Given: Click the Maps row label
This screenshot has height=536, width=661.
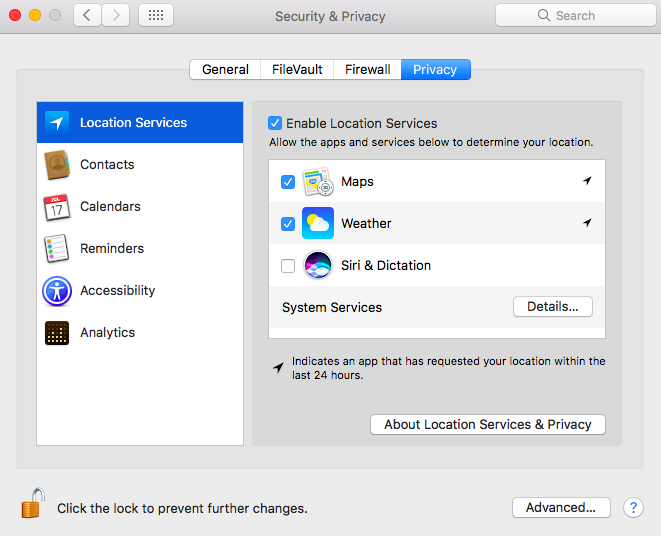Looking at the screenshot, I should point(357,182).
